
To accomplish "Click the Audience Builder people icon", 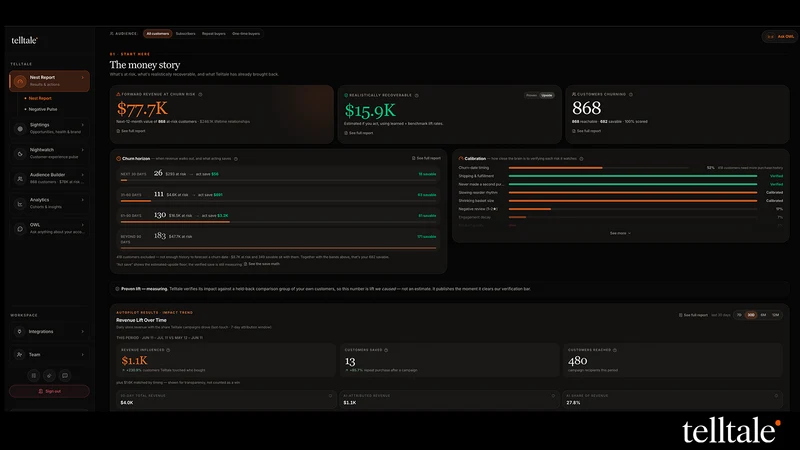I will tap(20, 179).
